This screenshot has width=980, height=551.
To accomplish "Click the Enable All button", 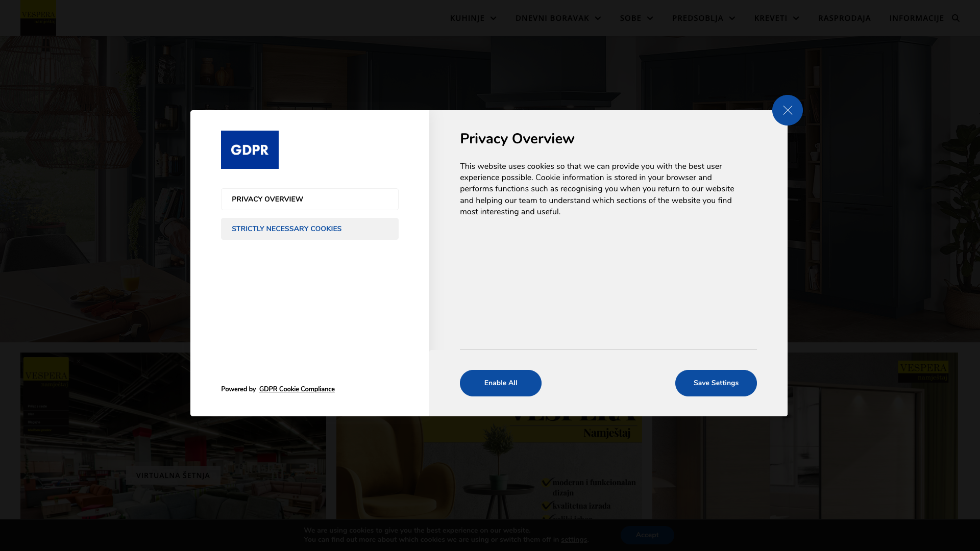I will click(x=500, y=383).
